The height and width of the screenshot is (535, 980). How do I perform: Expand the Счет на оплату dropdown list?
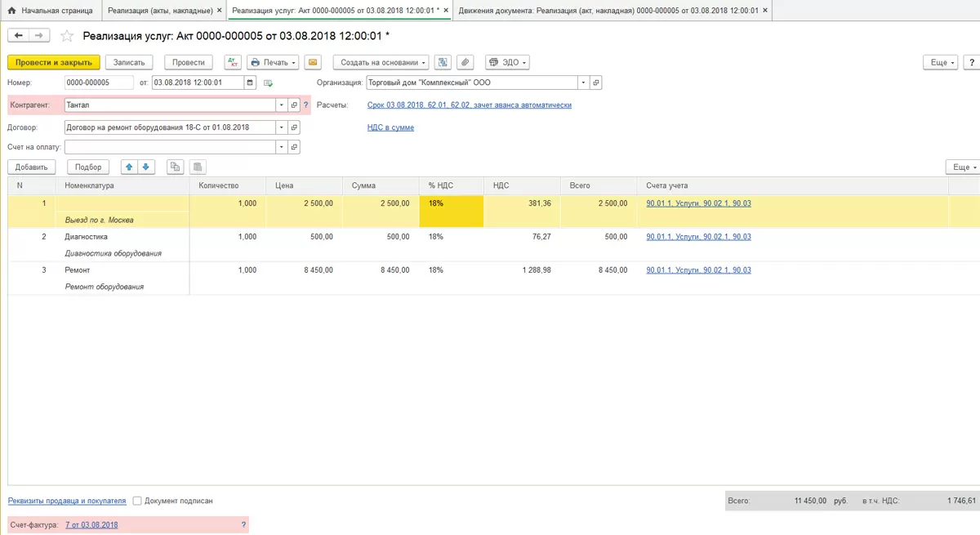click(282, 147)
